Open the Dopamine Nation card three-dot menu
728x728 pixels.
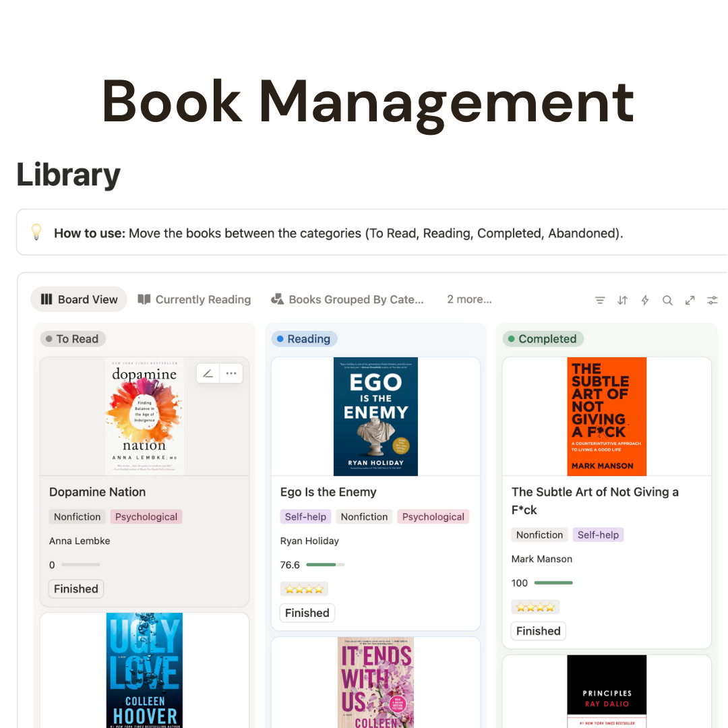click(231, 373)
